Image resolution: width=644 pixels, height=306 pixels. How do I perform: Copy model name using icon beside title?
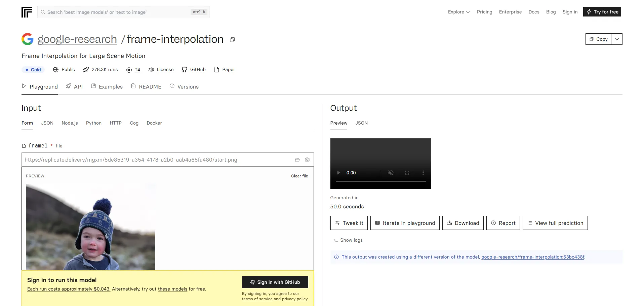point(232,40)
